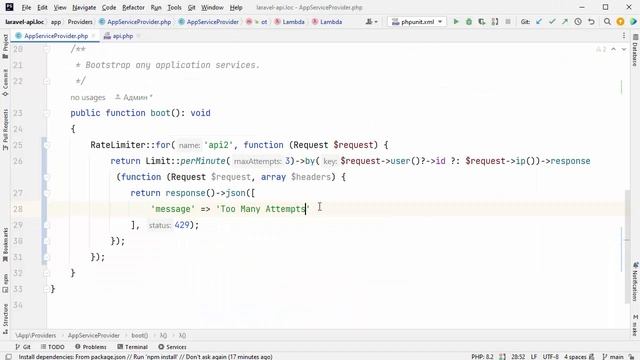
Task: Stop the running process square icon
Action: pos(508,22)
